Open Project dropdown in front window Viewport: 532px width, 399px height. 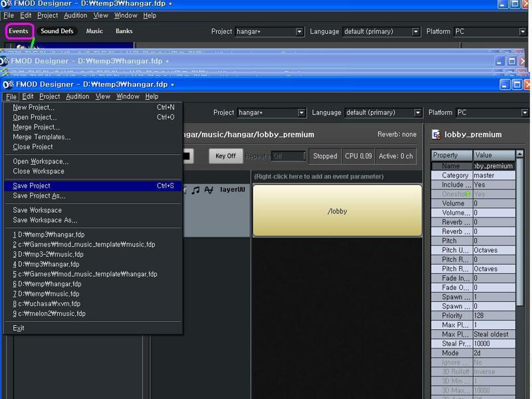point(301,112)
